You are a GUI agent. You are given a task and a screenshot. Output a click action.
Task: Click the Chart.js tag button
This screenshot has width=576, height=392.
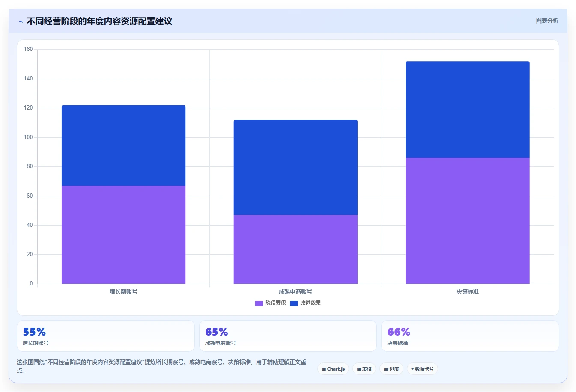click(x=333, y=369)
